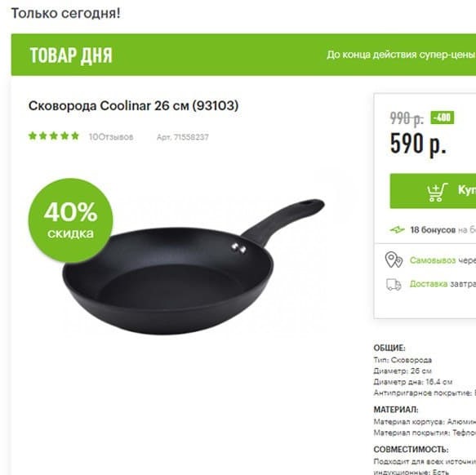Click the frying pan product image
The height and width of the screenshot is (475, 476).
(194, 267)
